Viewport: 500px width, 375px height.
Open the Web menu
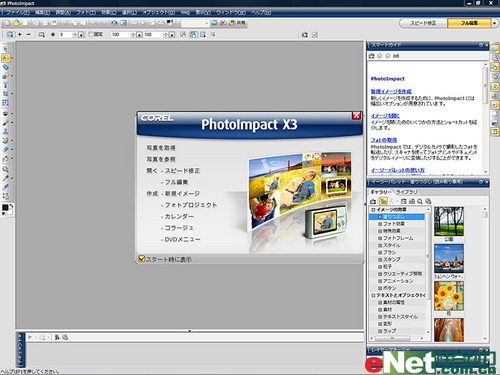[x=185, y=13]
